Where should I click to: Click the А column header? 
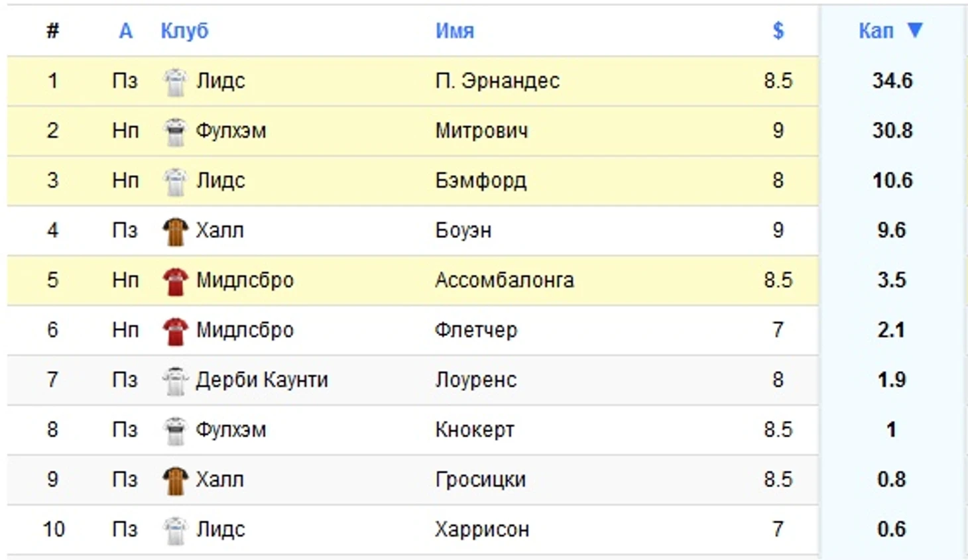126,30
